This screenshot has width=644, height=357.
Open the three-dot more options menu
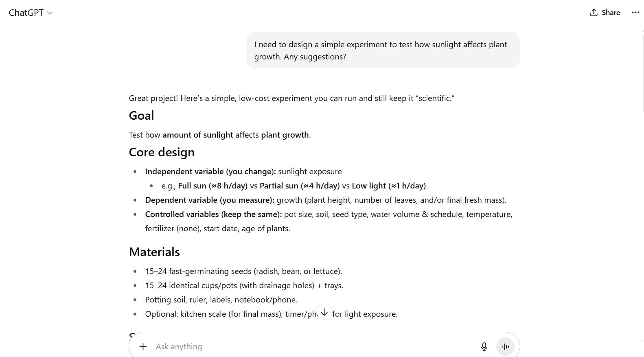tap(635, 13)
